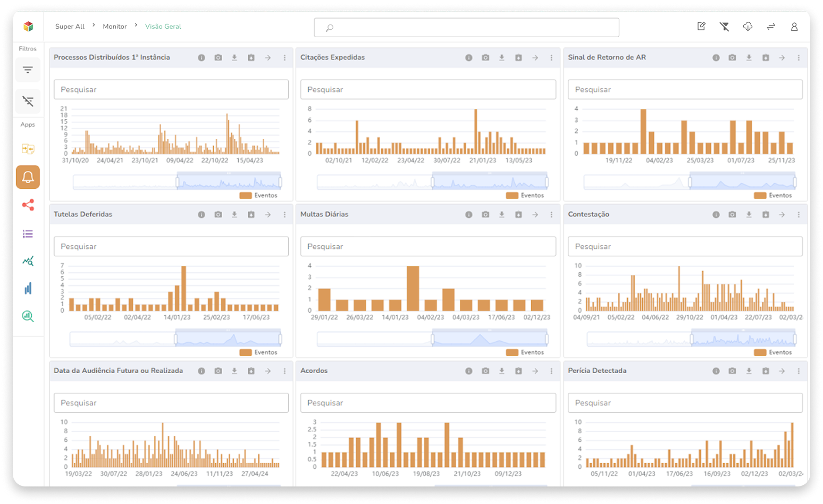Screen dimensions: 823x504
Task: Click the app logo cube
Action: [28, 26]
